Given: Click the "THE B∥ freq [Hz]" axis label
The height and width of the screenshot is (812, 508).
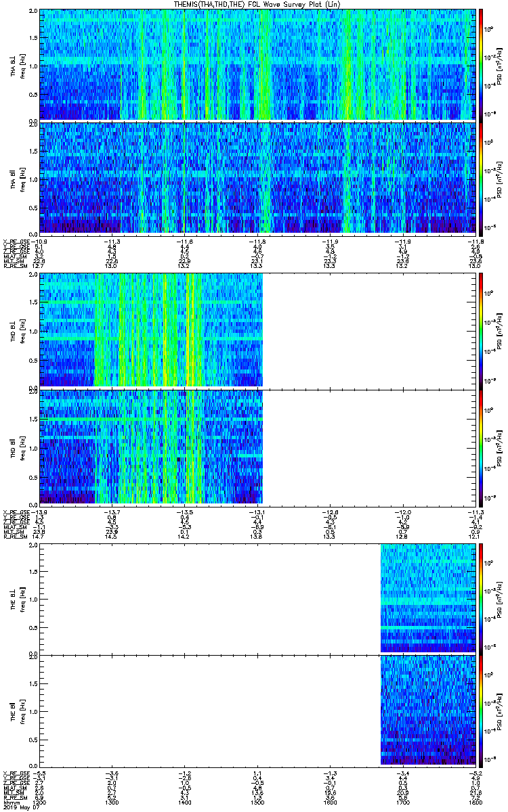Looking at the screenshot, I should (x=17, y=710).
